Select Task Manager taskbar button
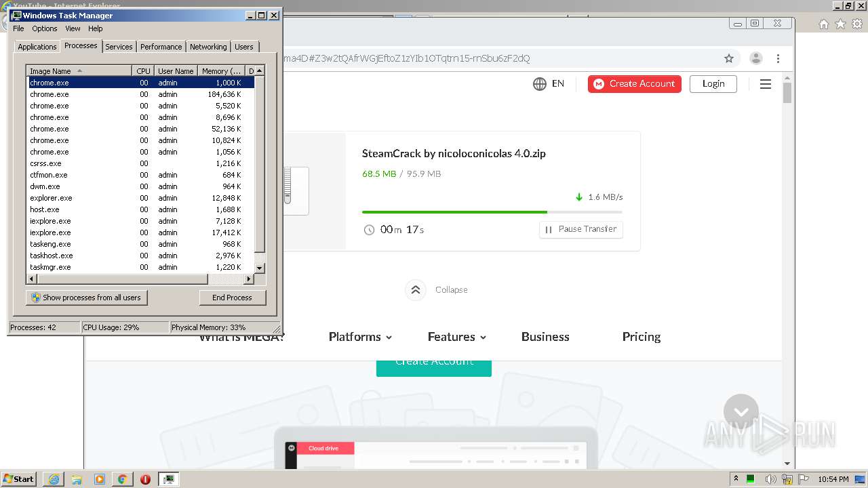The width and height of the screenshot is (868, 488). point(168,479)
